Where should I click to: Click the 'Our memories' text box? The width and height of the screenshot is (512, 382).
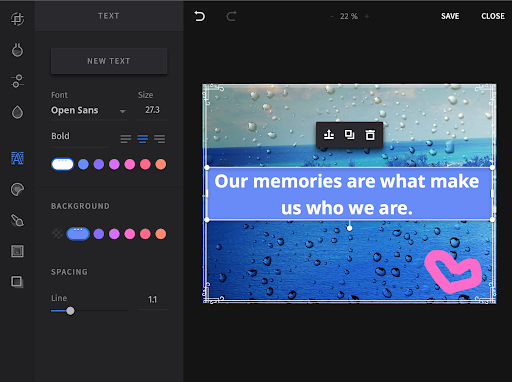(x=349, y=194)
